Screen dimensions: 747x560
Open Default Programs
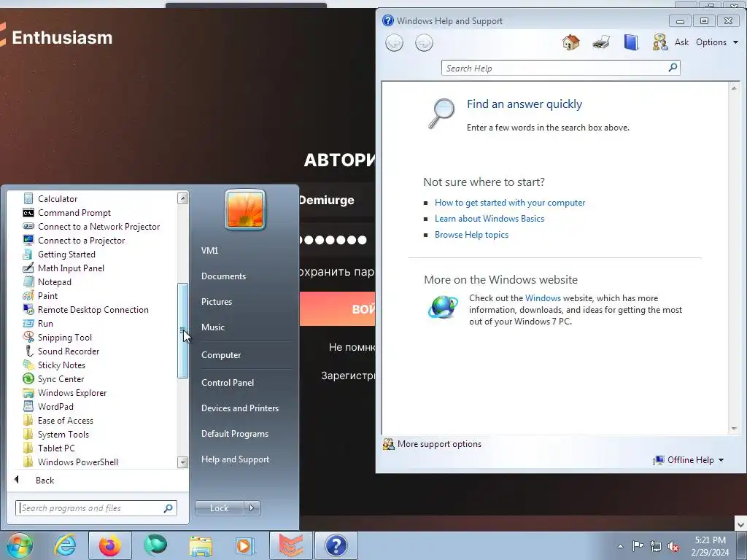point(235,434)
